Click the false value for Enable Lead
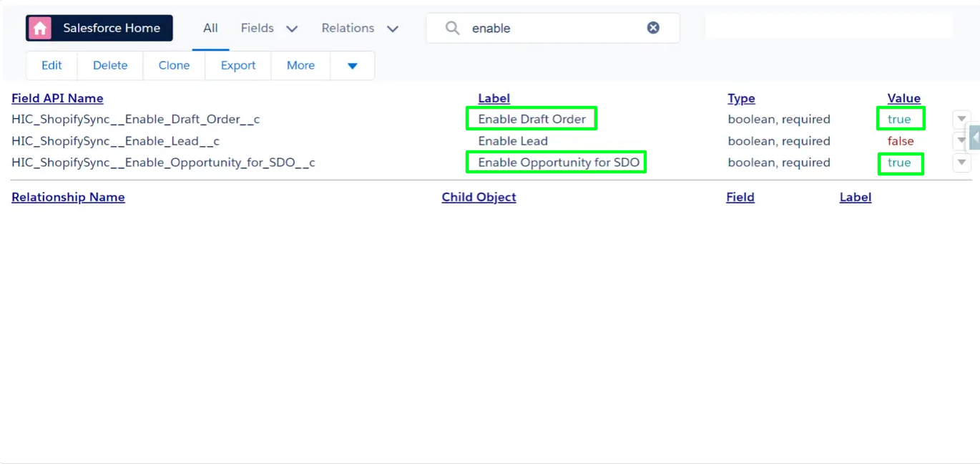 (x=901, y=141)
